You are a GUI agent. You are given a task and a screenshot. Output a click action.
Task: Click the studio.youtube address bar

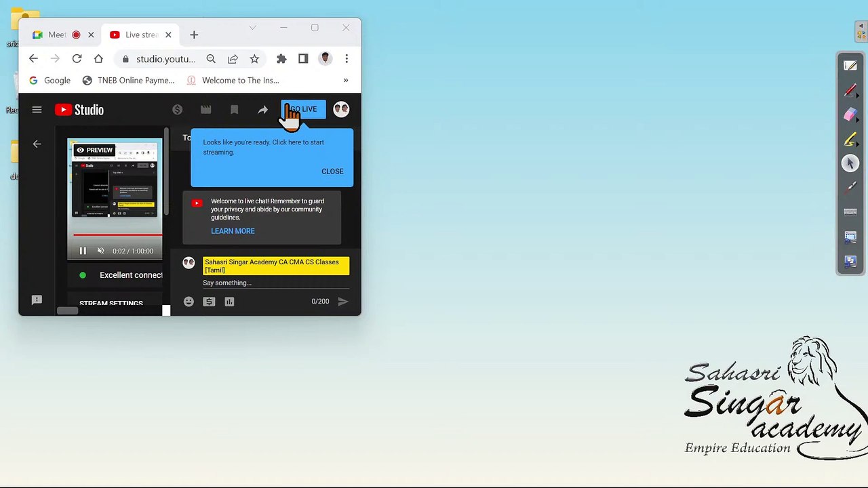(165, 59)
